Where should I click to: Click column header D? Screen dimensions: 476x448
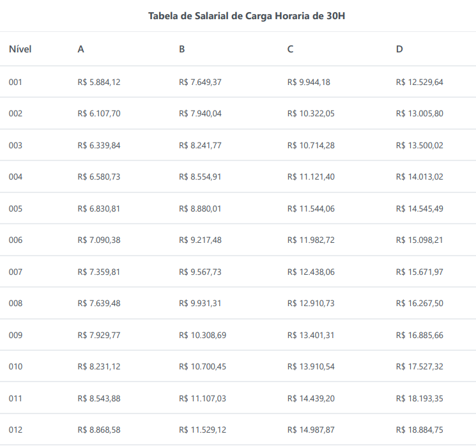click(399, 49)
